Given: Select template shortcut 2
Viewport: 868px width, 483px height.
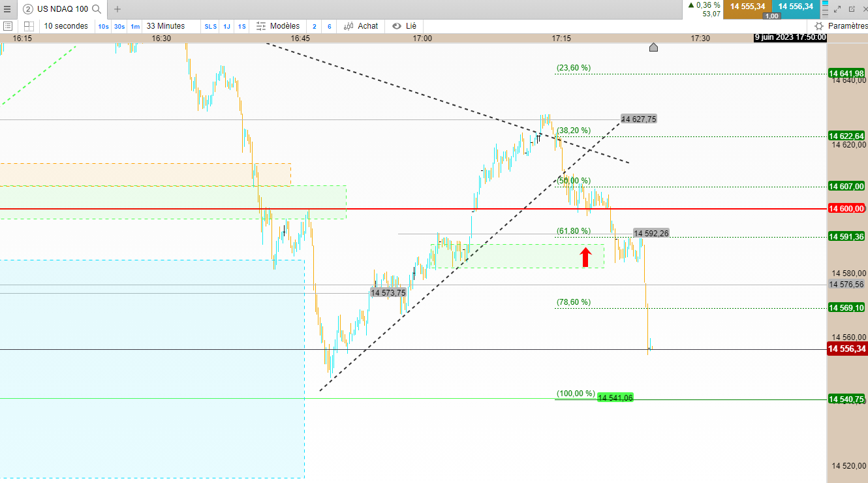Looking at the screenshot, I should pos(315,26).
